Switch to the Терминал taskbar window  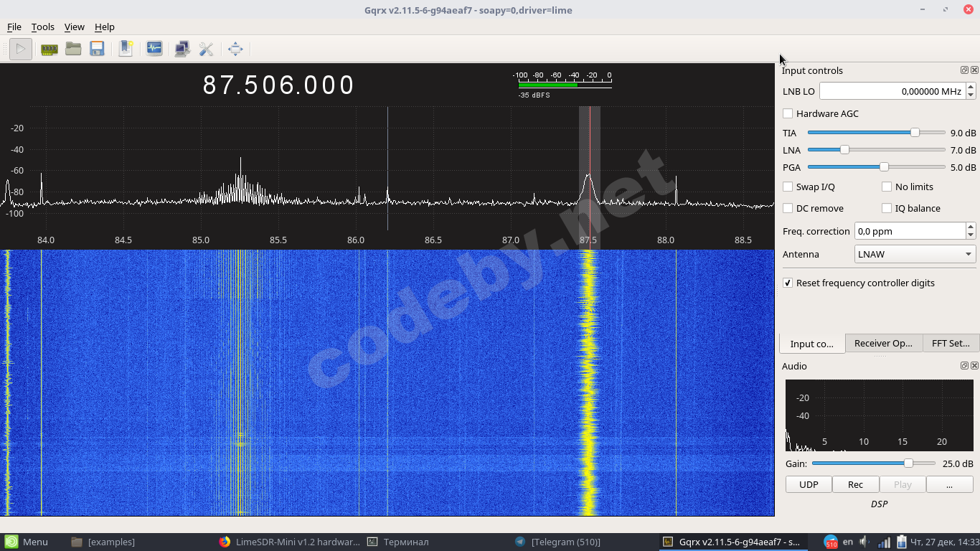click(x=398, y=542)
